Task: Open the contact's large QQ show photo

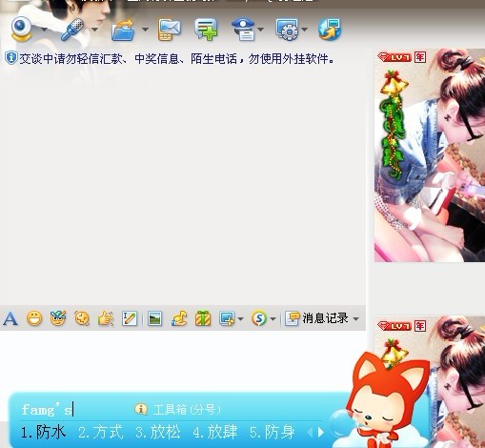Action: click(430, 155)
